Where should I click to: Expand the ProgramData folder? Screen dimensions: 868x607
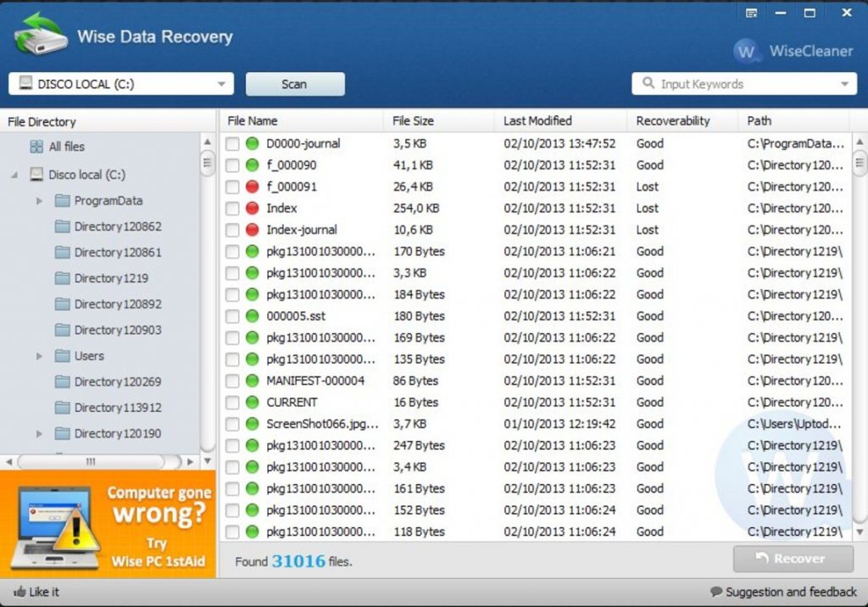pos(39,200)
